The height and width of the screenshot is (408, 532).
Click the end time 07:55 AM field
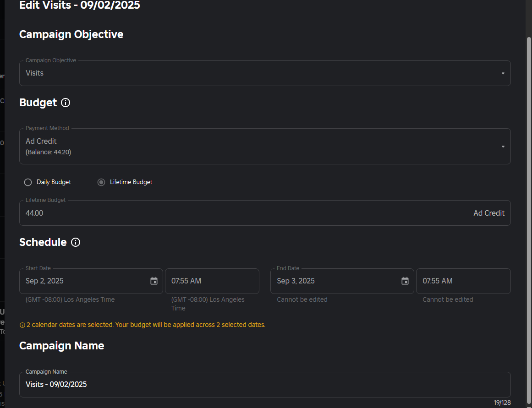[x=463, y=281]
